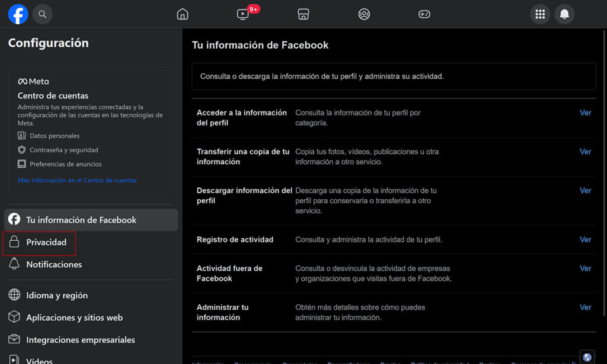Open the Gaming controller icon

(424, 14)
